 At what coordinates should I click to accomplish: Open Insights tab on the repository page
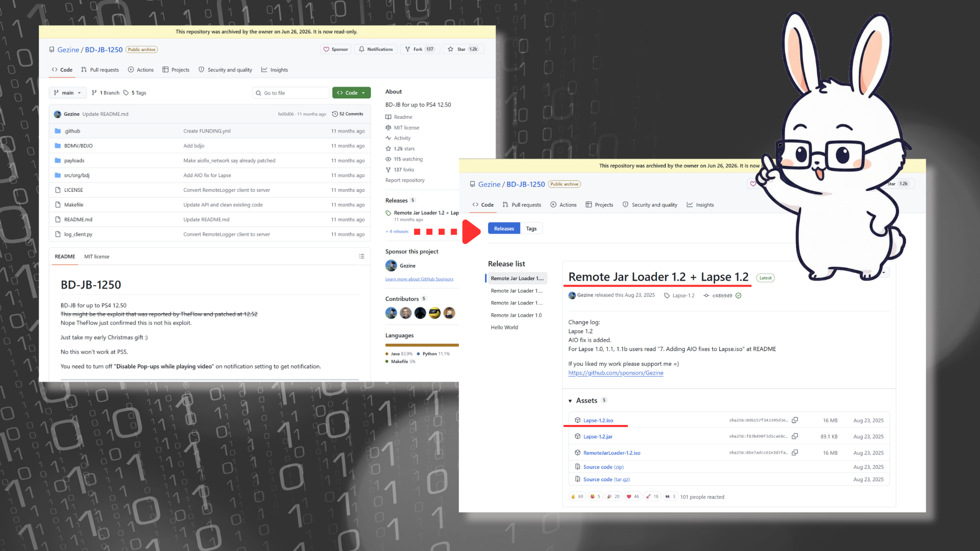coord(275,70)
